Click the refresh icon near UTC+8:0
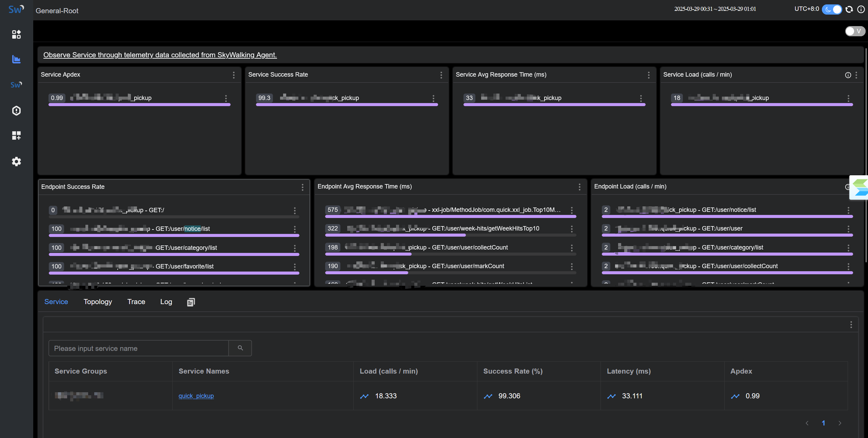868x438 pixels. [x=849, y=9]
